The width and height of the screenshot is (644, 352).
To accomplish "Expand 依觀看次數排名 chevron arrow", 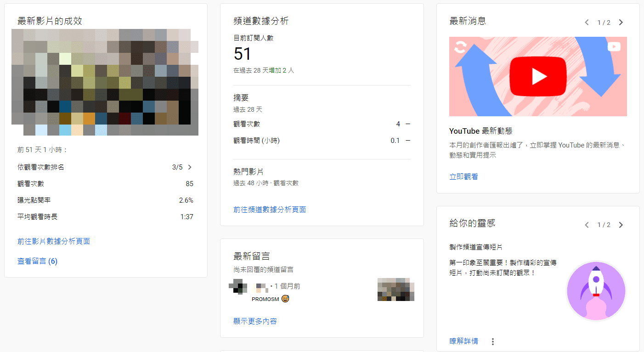I will 190,167.
